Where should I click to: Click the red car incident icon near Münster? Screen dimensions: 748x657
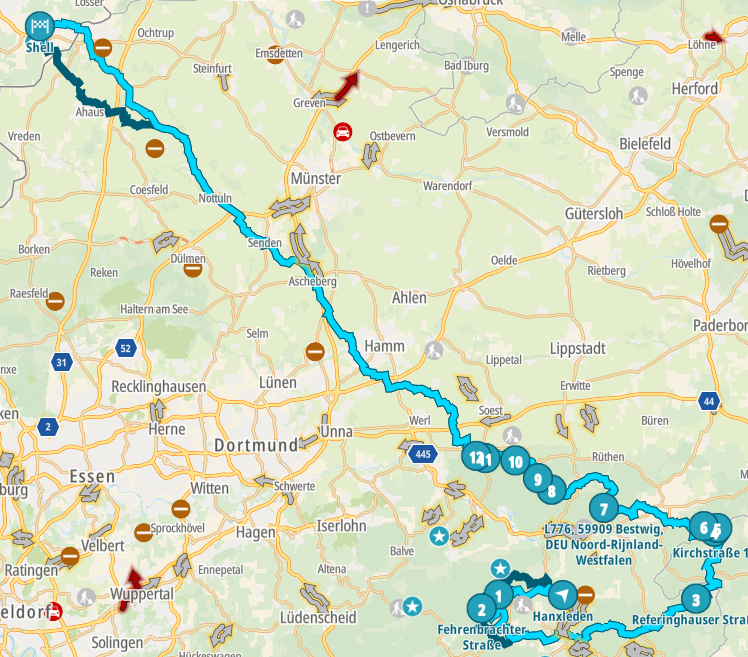(x=343, y=132)
